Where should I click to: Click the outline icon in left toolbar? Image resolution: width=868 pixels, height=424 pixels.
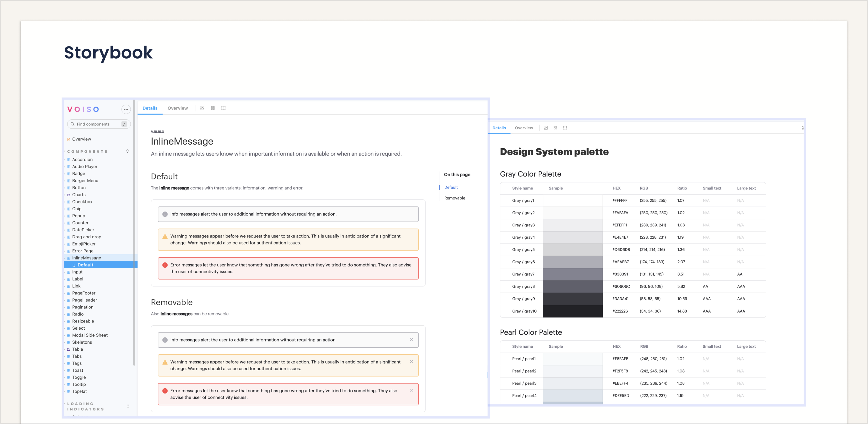coord(223,108)
